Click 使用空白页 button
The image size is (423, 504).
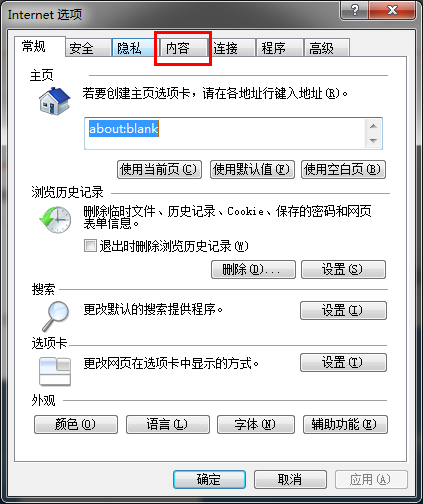(343, 169)
